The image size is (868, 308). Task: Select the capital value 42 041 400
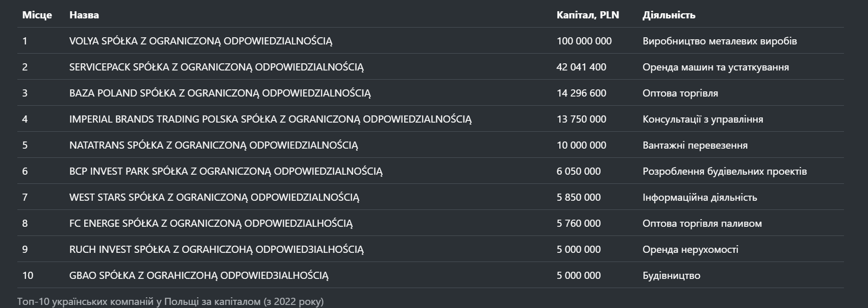pyautogui.click(x=581, y=67)
